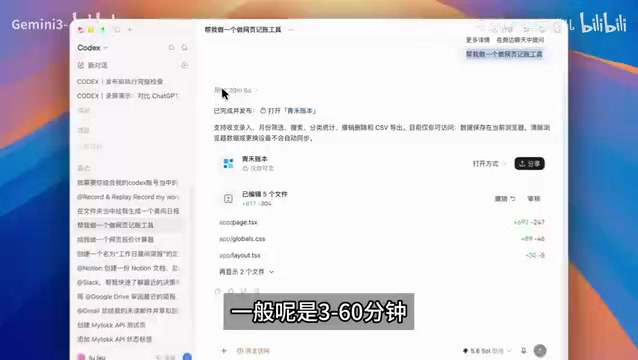The image size is (638, 360).
Task: Open the Codex workspace dropdown
Action: (92, 48)
